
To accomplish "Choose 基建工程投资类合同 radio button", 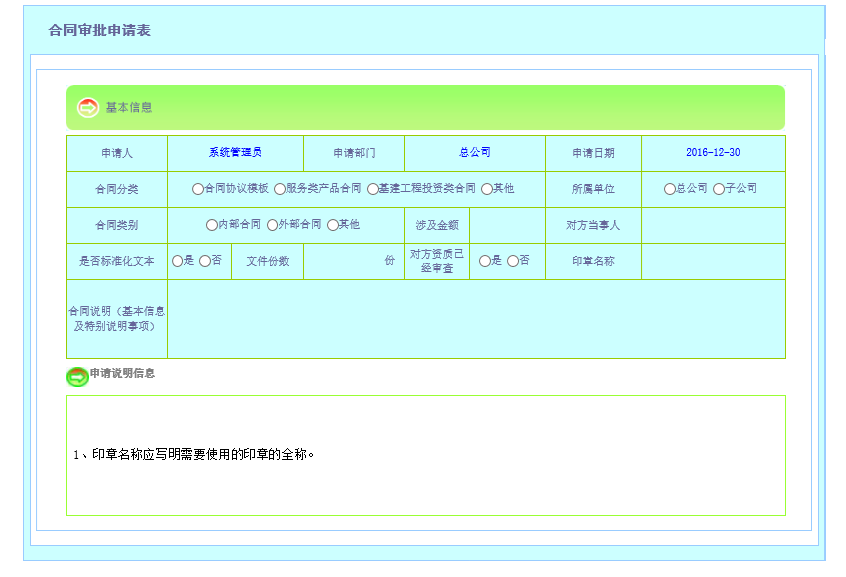I will [373, 189].
